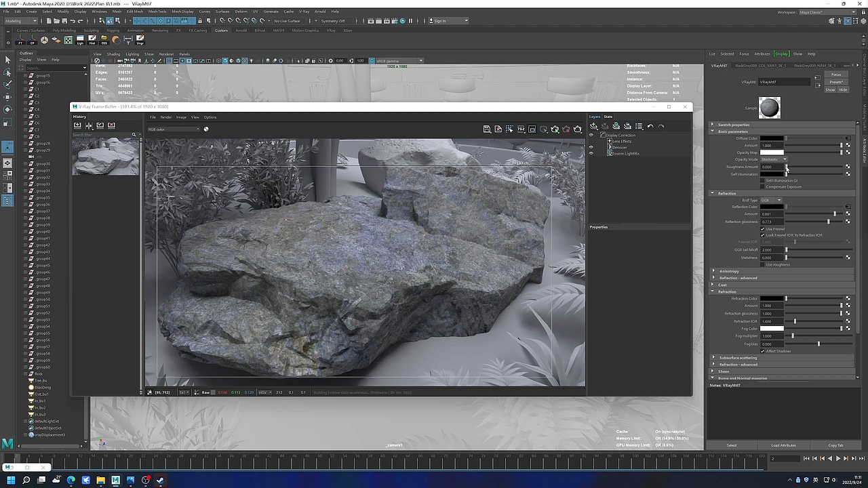The image size is (868, 488).
Task: Delete selected image from V-Ray history
Action: [x=111, y=125]
